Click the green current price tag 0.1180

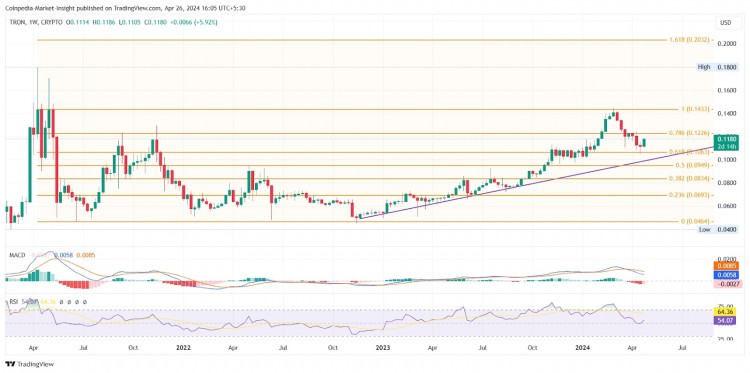click(726, 143)
